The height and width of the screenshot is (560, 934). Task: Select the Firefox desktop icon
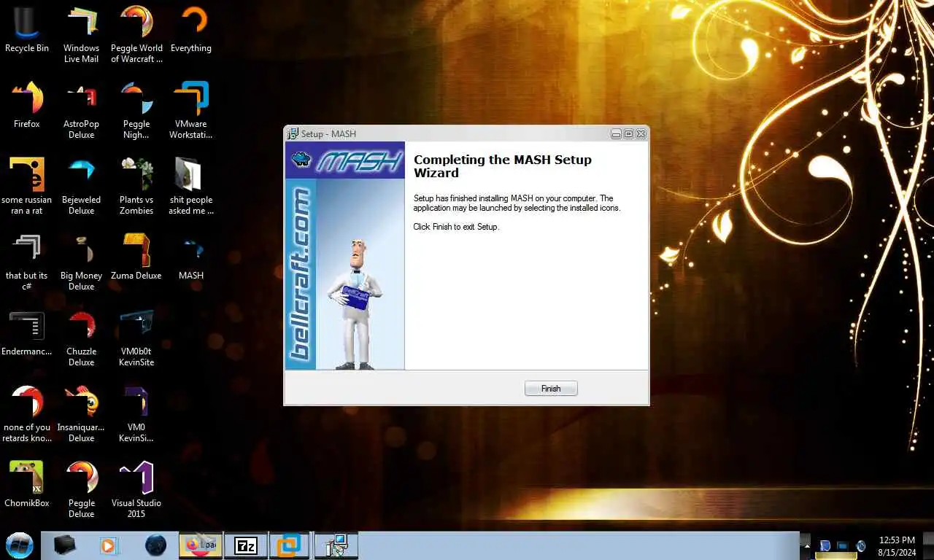[27, 106]
